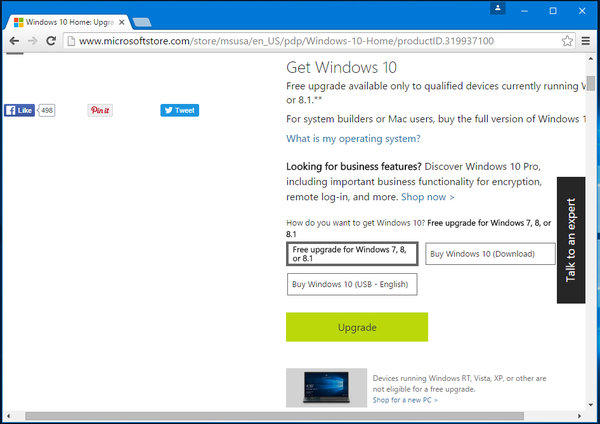This screenshot has height=424, width=600.
Task: Click the vertical scrollbar up arrow
Action: 591,59
